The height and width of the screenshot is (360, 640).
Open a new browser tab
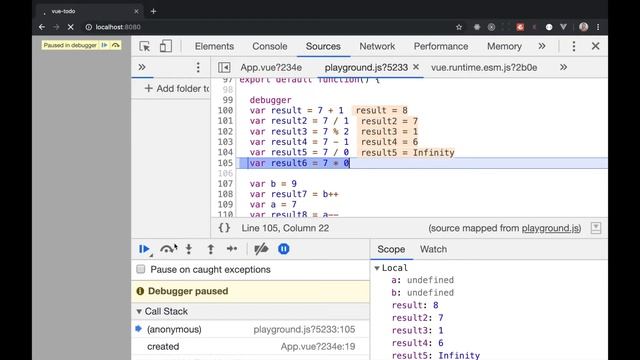tap(153, 11)
